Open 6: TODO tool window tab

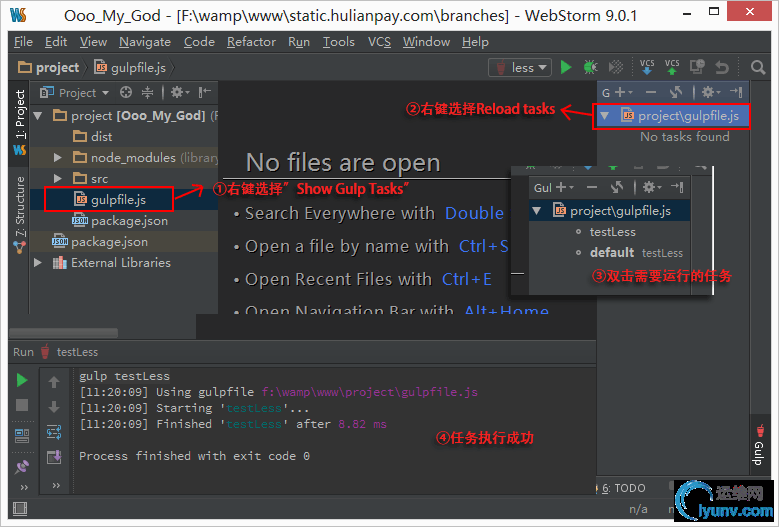pyautogui.click(x=624, y=488)
